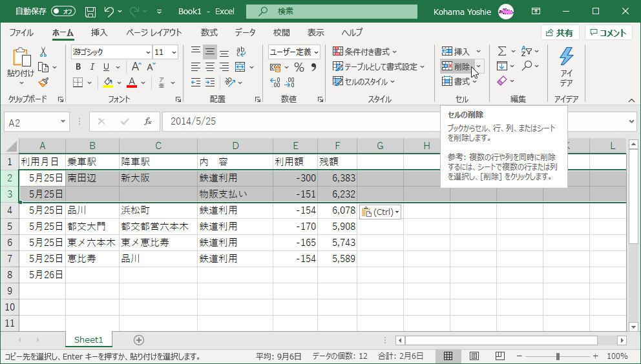Center text horizontally in cells
Image resolution: width=641 pixels, height=364 pixels.
(x=210, y=67)
